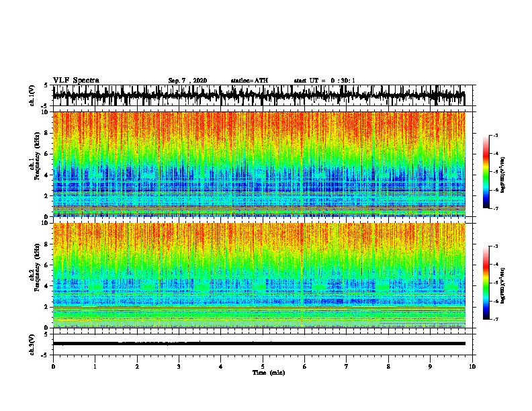
Task: Click the date "Sep. 7 , 2020"
Action: [187, 81]
